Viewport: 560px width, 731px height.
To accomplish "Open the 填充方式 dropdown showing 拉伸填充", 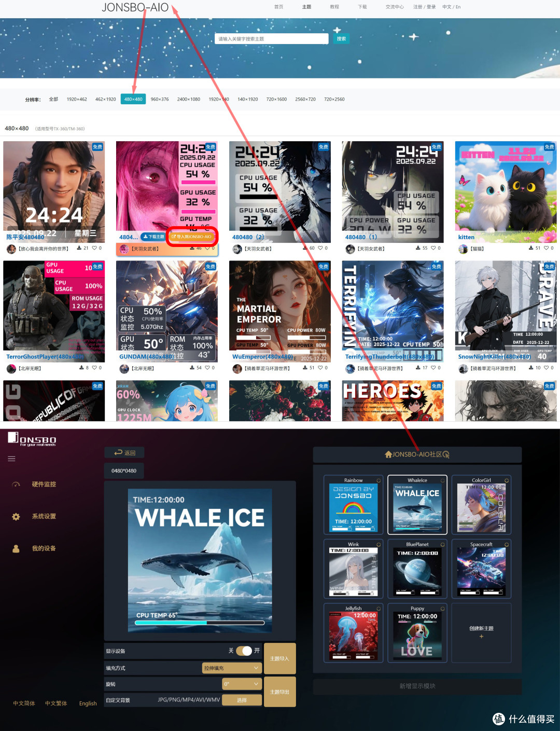I will 232,668.
